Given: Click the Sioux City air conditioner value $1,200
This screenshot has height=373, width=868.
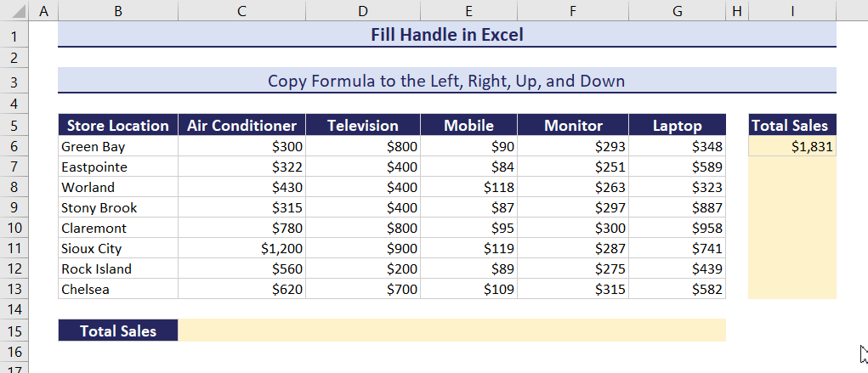Looking at the screenshot, I should [241, 248].
